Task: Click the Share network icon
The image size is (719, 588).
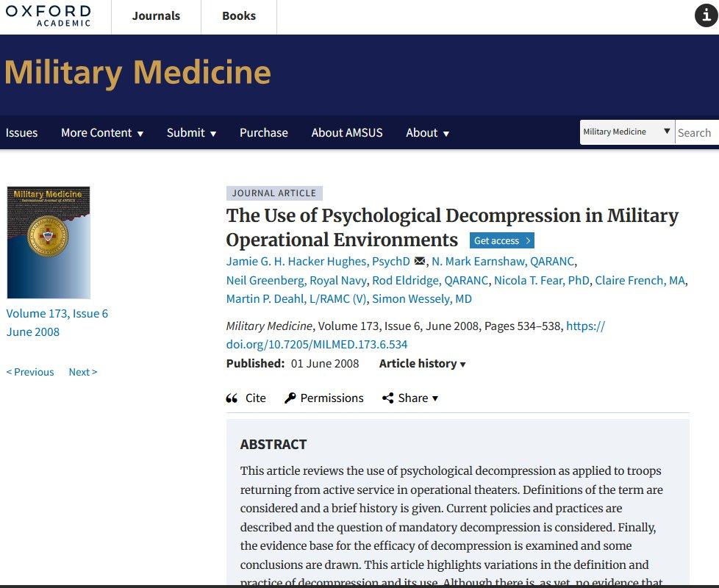Action: coord(388,398)
